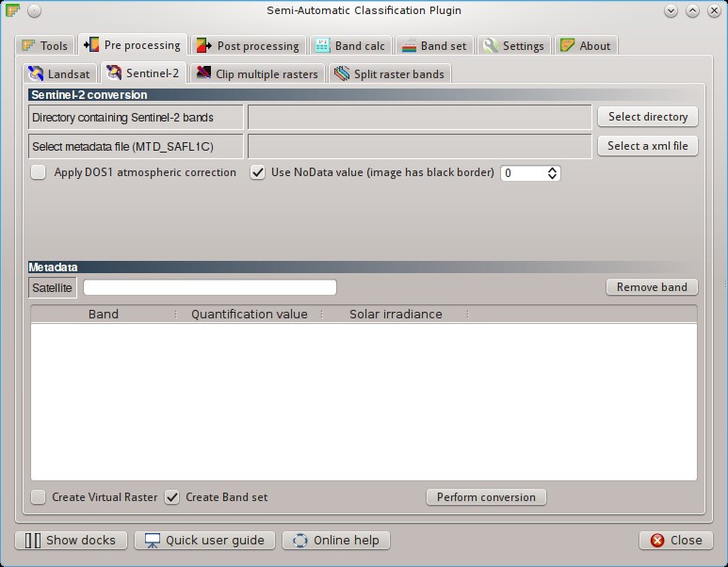
Task: Uncheck Create Band set checkbox
Action: (x=171, y=497)
